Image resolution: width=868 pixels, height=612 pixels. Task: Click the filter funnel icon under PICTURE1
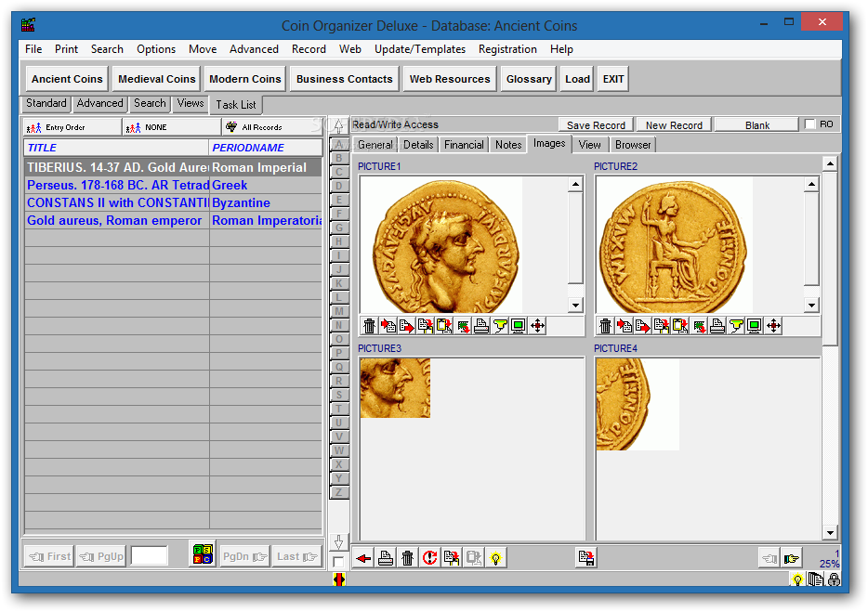click(x=500, y=326)
